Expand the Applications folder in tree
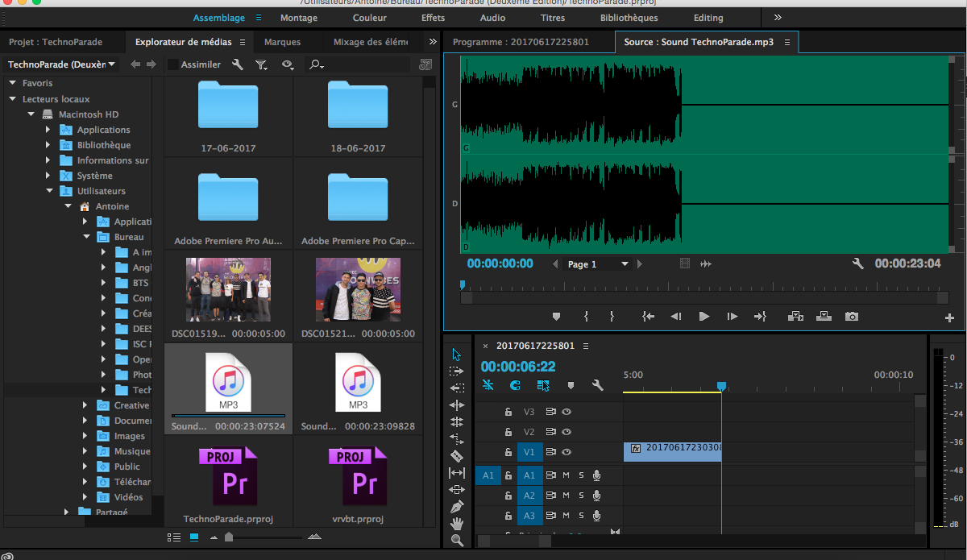This screenshot has width=967, height=560. pyautogui.click(x=48, y=130)
